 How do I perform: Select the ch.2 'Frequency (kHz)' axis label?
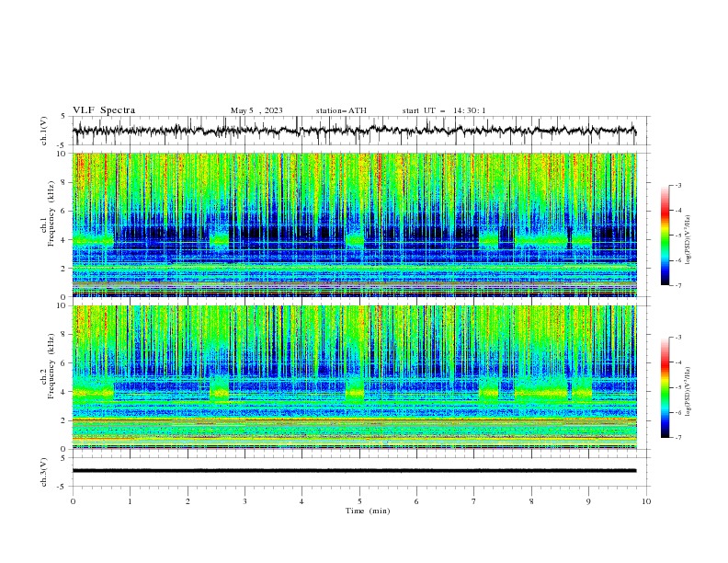[51, 366]
